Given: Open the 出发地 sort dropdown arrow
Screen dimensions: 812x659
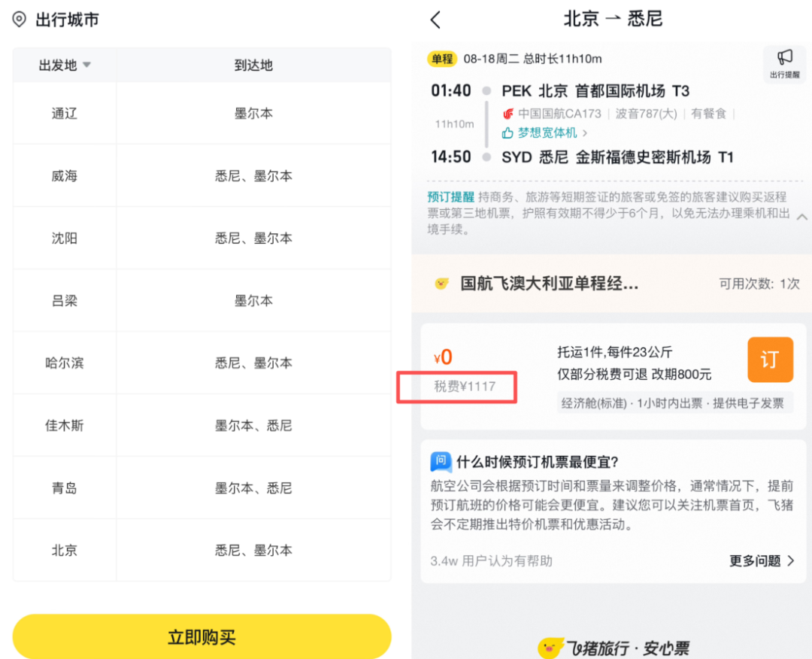Looking at the screenshot, I should (x=87, y=65).
